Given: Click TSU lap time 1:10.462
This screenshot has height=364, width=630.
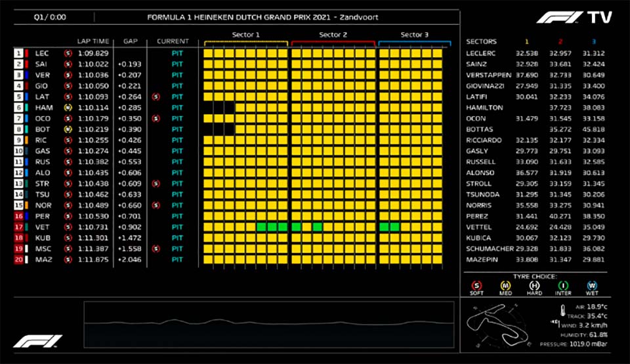Looking at the screenshot, I should point(93,194).
